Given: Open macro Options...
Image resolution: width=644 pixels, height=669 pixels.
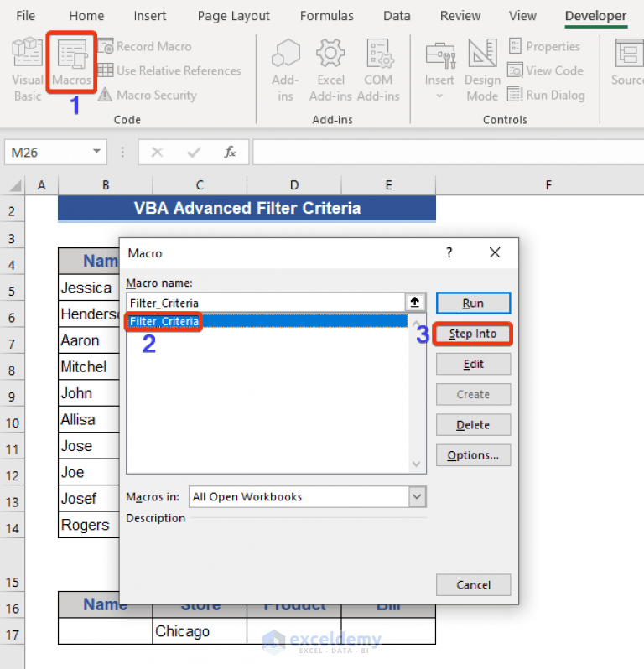Looking at the screenshot, I should (x=473, y=455).
